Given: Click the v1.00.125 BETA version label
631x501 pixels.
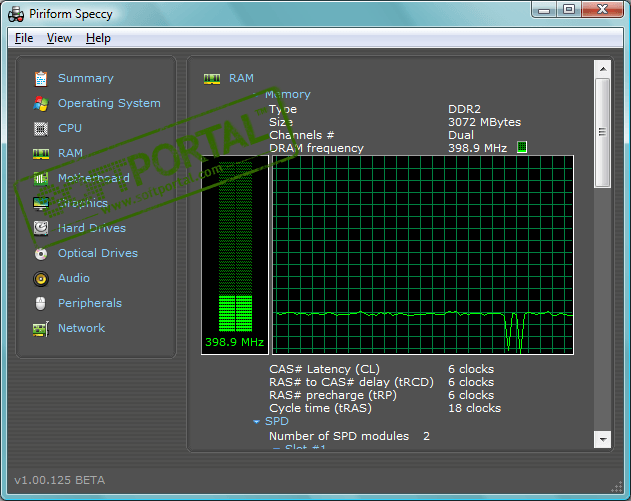Looking at the screenshot, I should pyautogui.click(x=60, y=480).
